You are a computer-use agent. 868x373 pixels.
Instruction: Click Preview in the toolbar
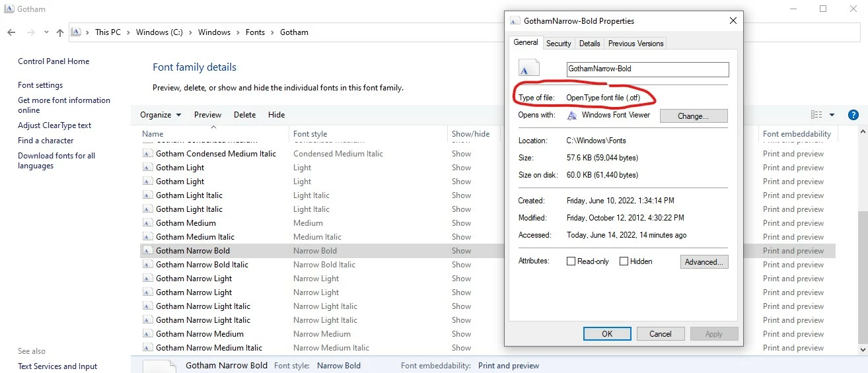click(x=207, y=115)
